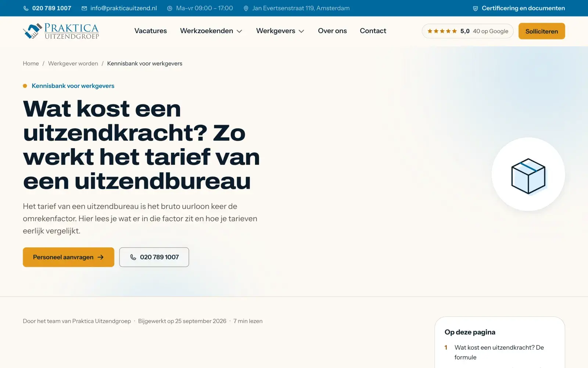Go to Over ons page
This screenshot has width=588, height=368.
click(x=332, y=31)
